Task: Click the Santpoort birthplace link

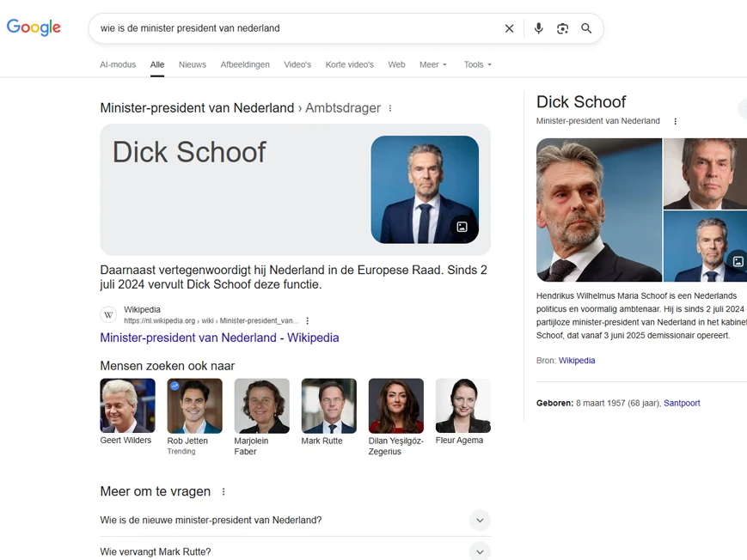Action: point(682,403)
